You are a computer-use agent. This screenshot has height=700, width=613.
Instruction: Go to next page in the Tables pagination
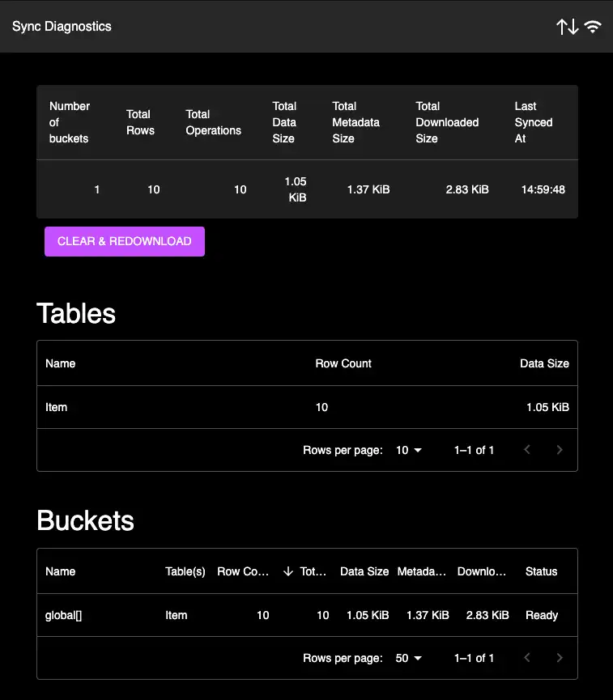click(x=560, y=450)
